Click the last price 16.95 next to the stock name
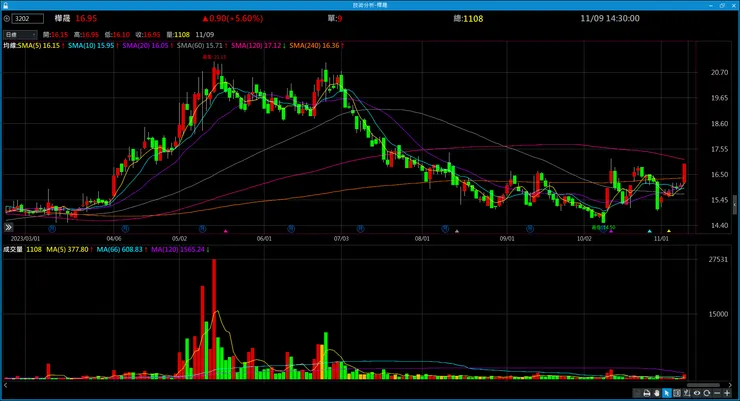This screenshot has height=401, width=740. (86, 18)
